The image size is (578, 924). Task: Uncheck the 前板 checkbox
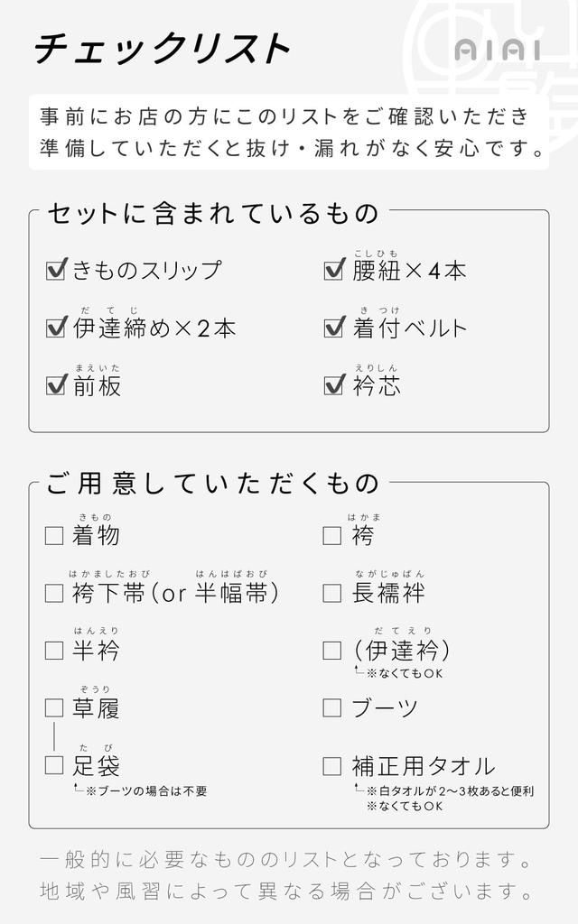[x=56, y=384]
